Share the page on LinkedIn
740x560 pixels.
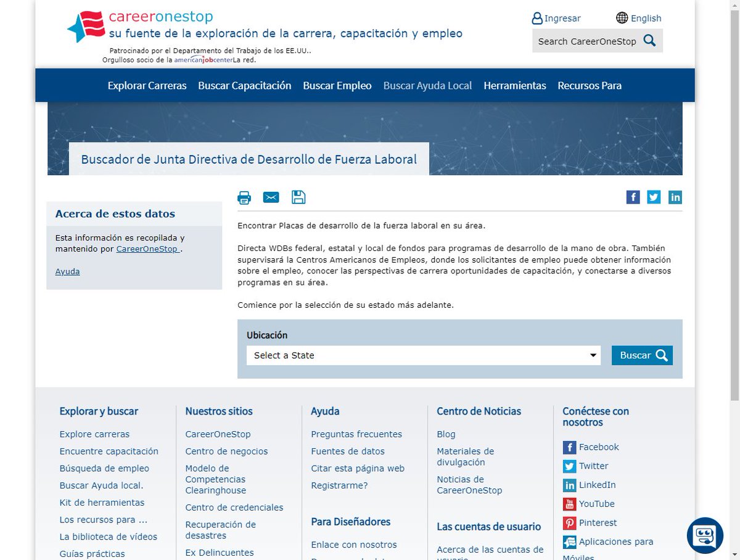pos(675,197)
